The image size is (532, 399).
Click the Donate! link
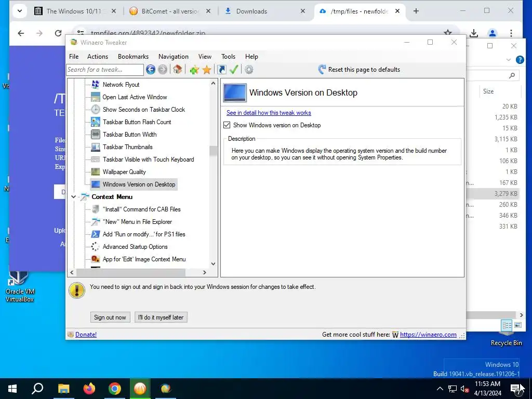pyautogui.click(x=86, y=335)
